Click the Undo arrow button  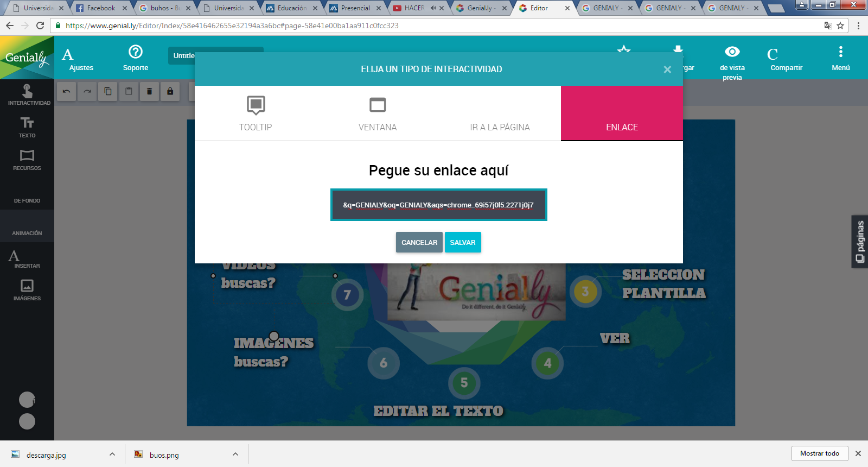(67, 91)
